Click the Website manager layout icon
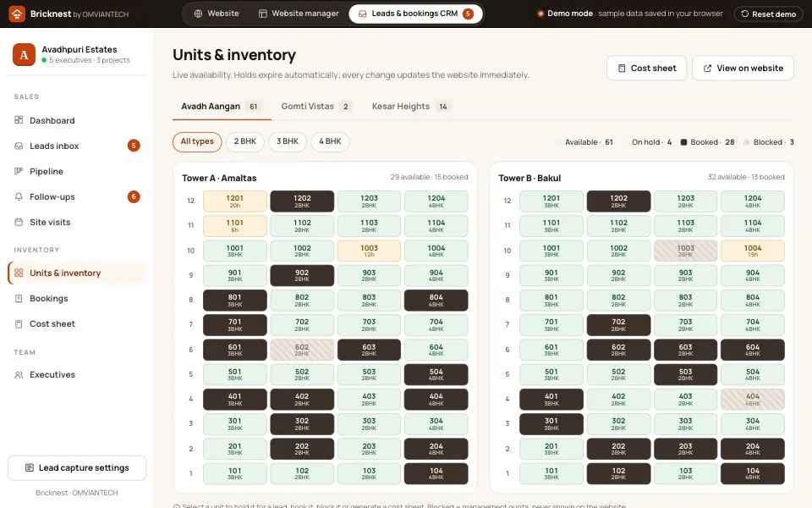This screenshot has height=508, width=812. click(x=262, y=14)
